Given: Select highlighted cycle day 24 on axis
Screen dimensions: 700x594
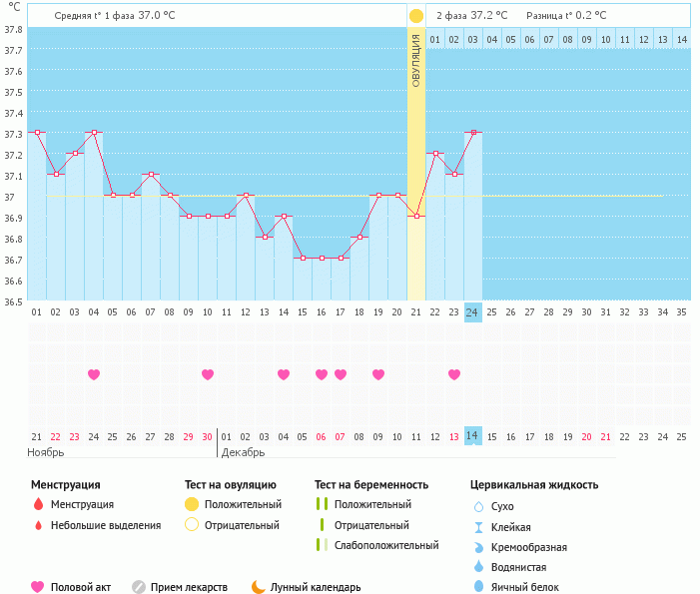Looking at the screenshot, I should click(472, 311).
